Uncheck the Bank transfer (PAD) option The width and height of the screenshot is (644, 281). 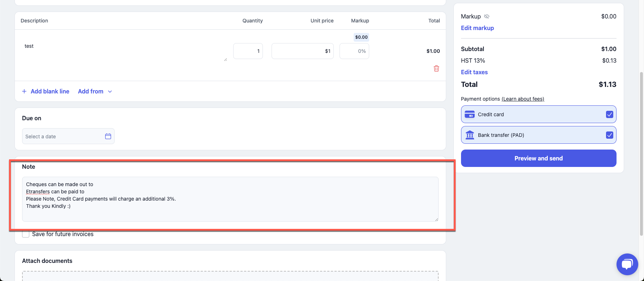[x=609, y=135]
